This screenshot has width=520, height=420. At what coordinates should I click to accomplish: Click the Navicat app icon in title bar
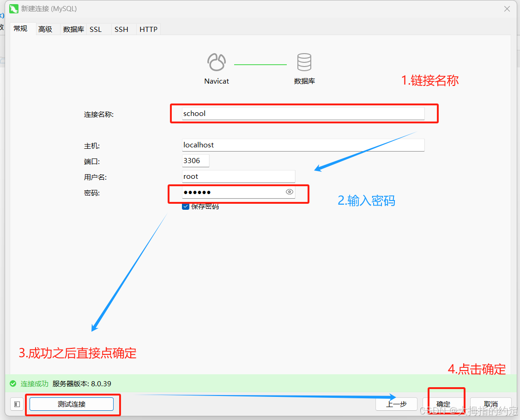(14, 8)
